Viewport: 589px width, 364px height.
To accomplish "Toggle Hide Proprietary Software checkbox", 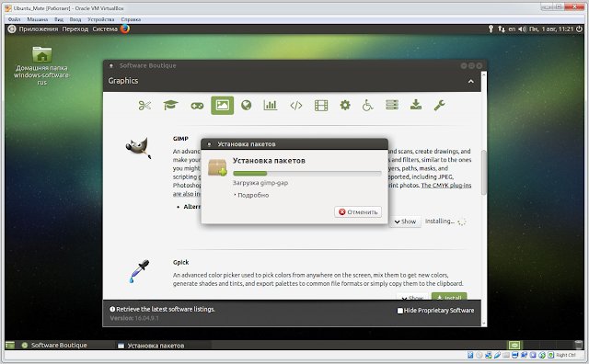I will 400,311.
